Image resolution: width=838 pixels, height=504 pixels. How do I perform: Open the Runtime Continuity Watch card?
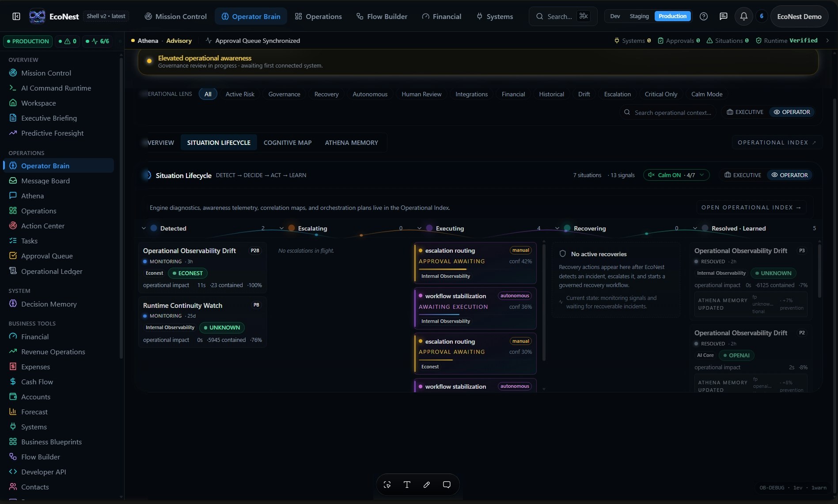click(x=202, y=322)
